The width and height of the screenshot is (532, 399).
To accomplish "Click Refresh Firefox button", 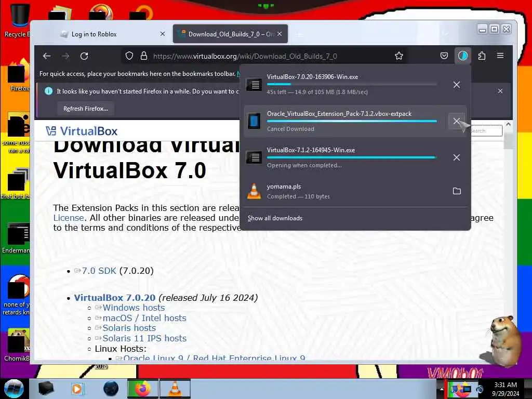I will pos(86,109).
